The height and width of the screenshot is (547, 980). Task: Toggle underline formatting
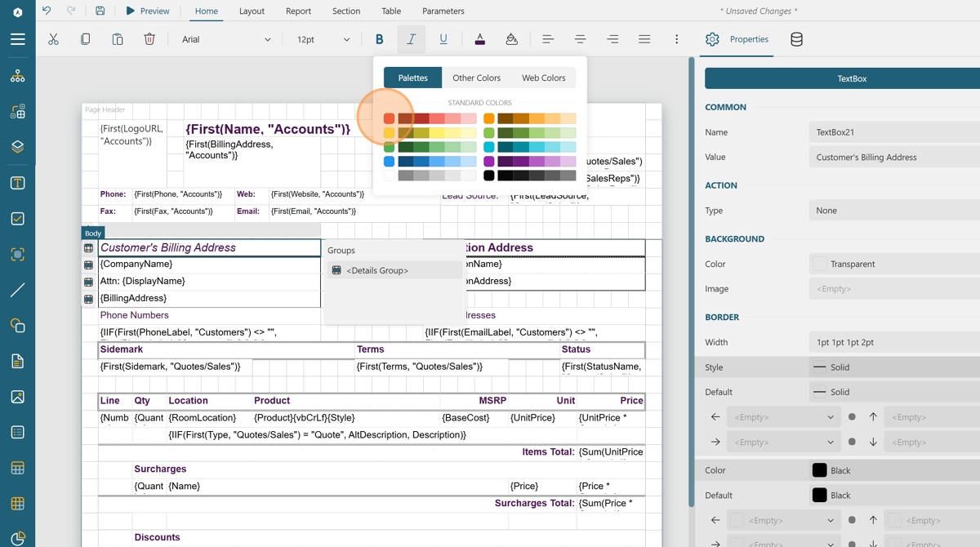(443, 39)
